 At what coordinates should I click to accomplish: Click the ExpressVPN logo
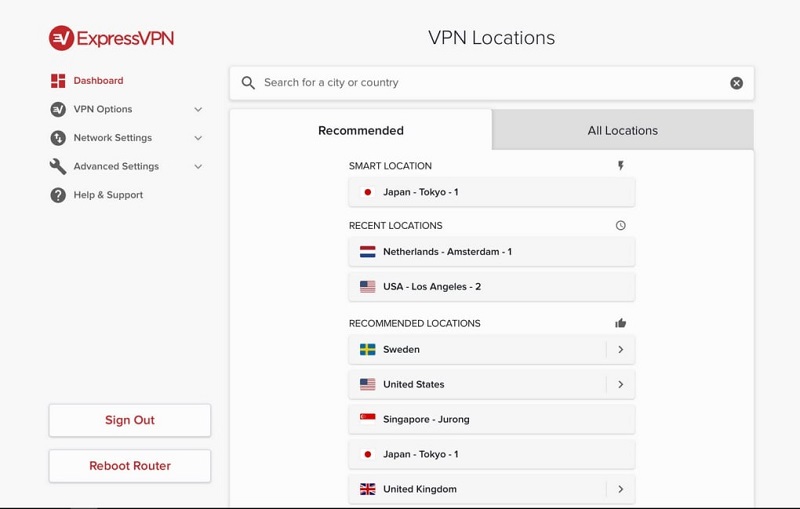[112, 38]
